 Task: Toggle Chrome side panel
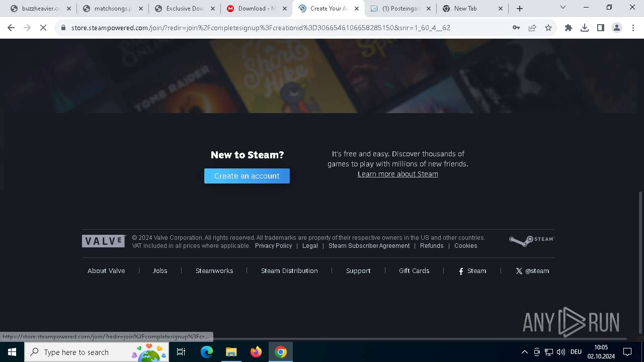click(601, 28)
